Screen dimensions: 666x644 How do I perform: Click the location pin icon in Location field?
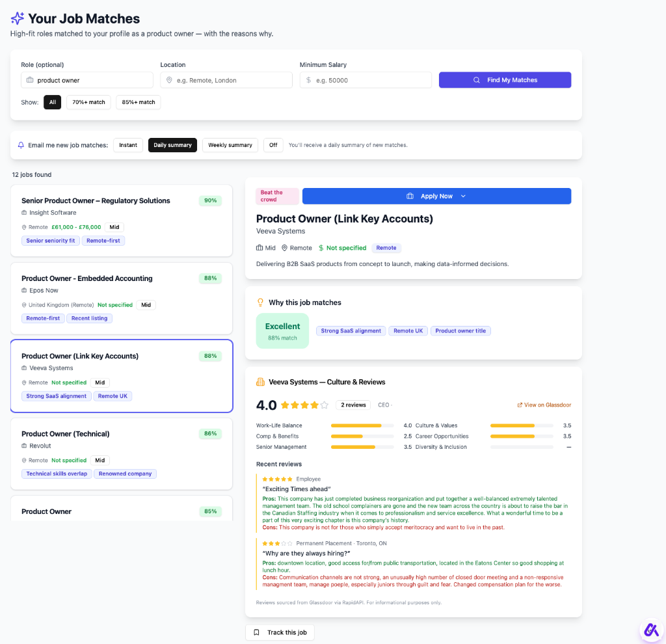(169, 80)
